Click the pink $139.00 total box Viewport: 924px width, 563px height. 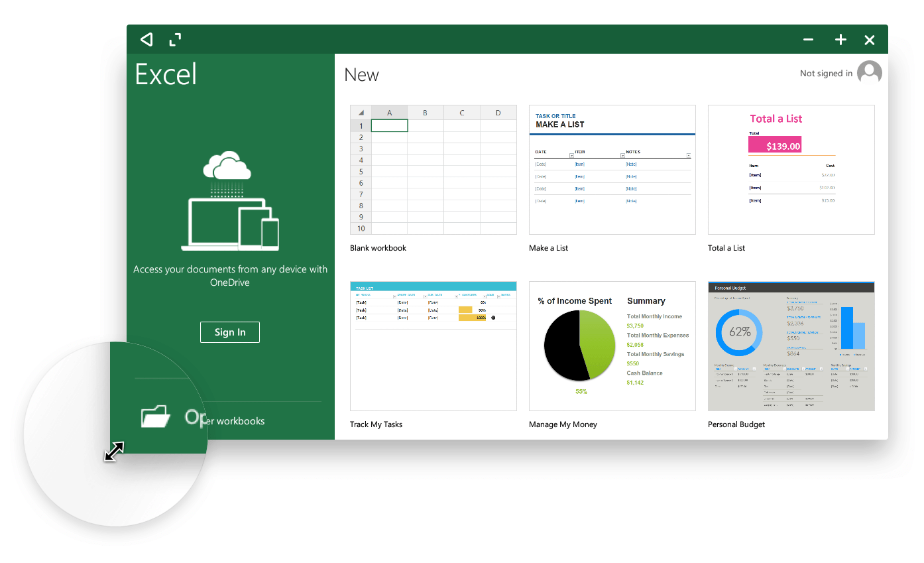[x=774, y=145]
